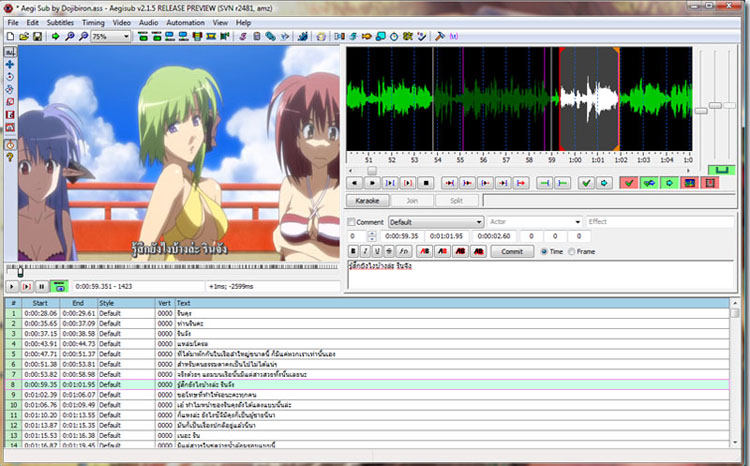The height and width of the screenshot is (466, 750).
Task: Pause the video playback
Action: pos(40,286)
